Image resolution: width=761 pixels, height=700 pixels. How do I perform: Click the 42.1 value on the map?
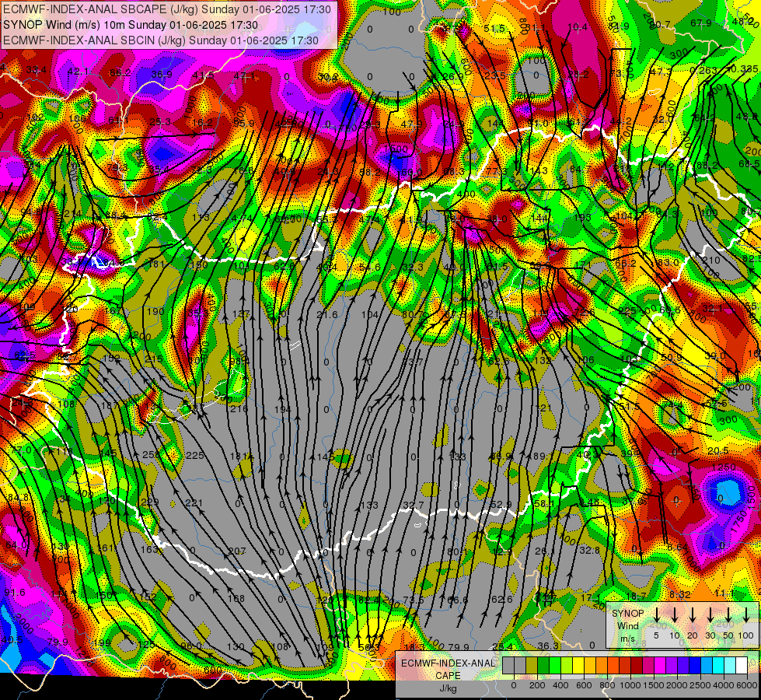click(79, 72)
